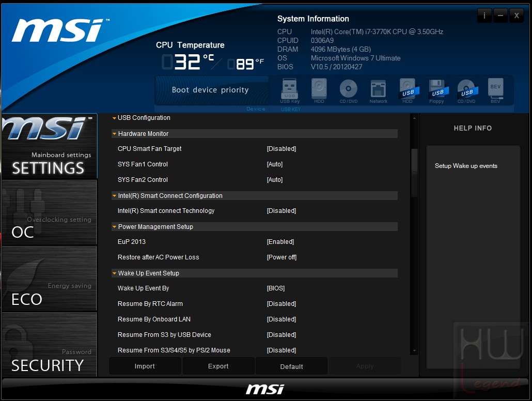Select the 'SYS Fan2 Control' label
The image size is (532, 401).
point(143,180)
